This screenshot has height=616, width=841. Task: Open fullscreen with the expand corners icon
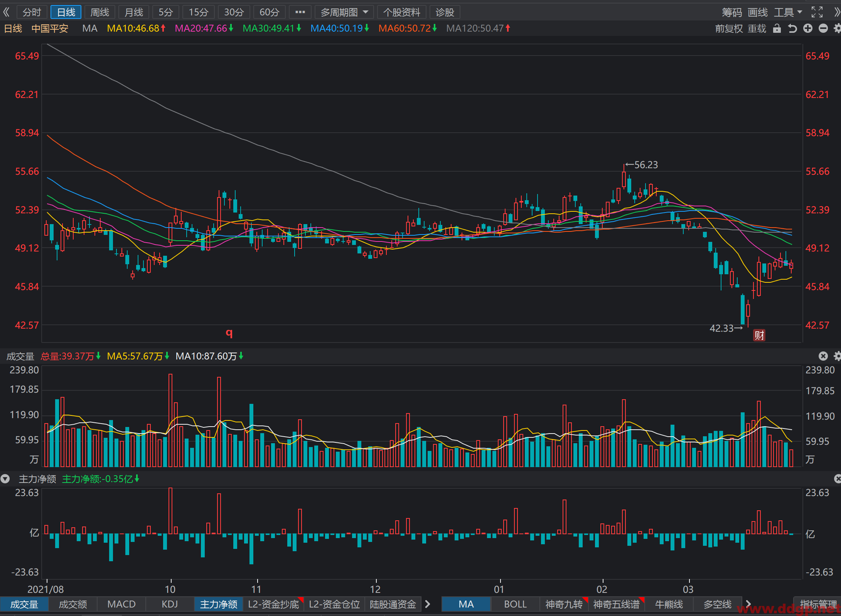(817, 12)
